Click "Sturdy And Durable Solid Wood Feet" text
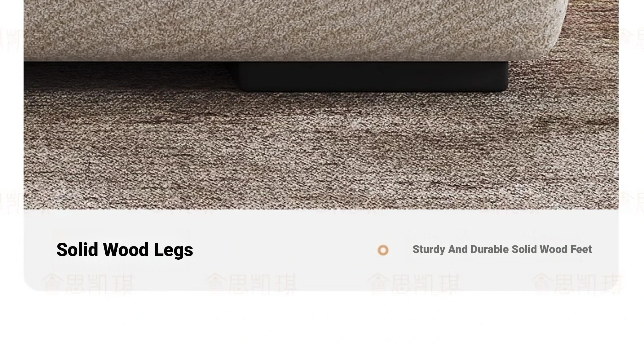644x344 pixels. pyautogui.click(x=502, y=249)
